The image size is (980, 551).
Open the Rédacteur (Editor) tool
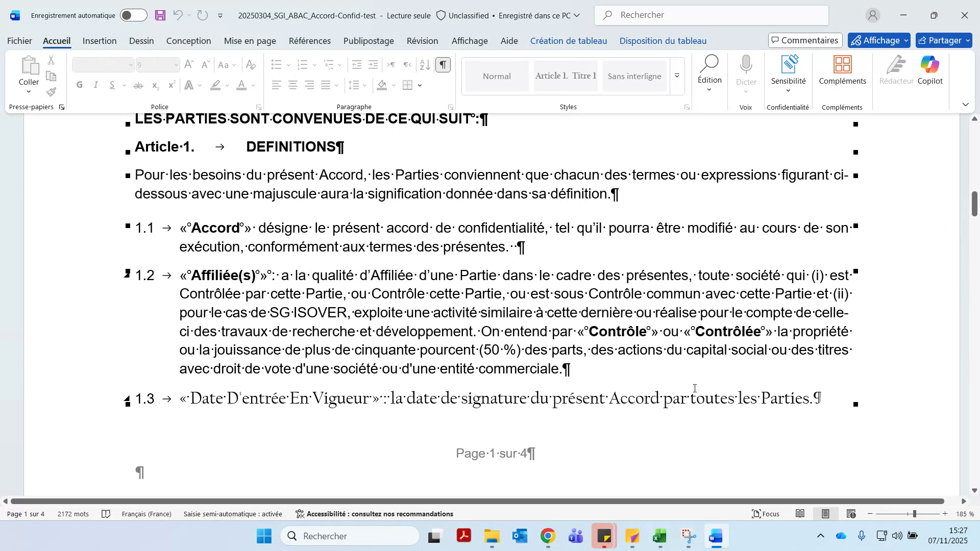tap(896, 69)
